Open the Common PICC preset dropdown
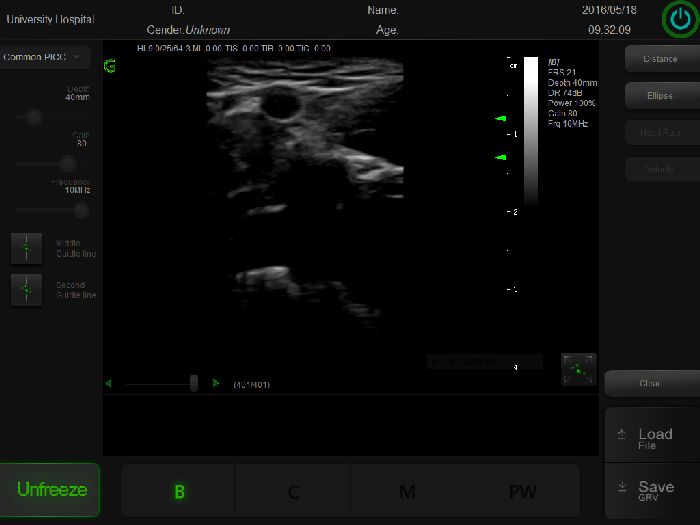The image size is (700, 525). (x=46, y=57)
